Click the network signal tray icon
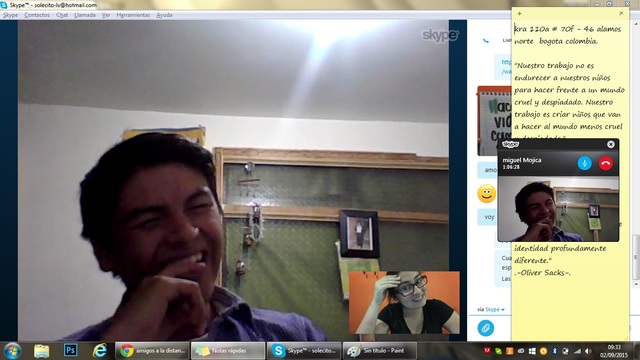640x360 pixels. click(x=577, y=351)
